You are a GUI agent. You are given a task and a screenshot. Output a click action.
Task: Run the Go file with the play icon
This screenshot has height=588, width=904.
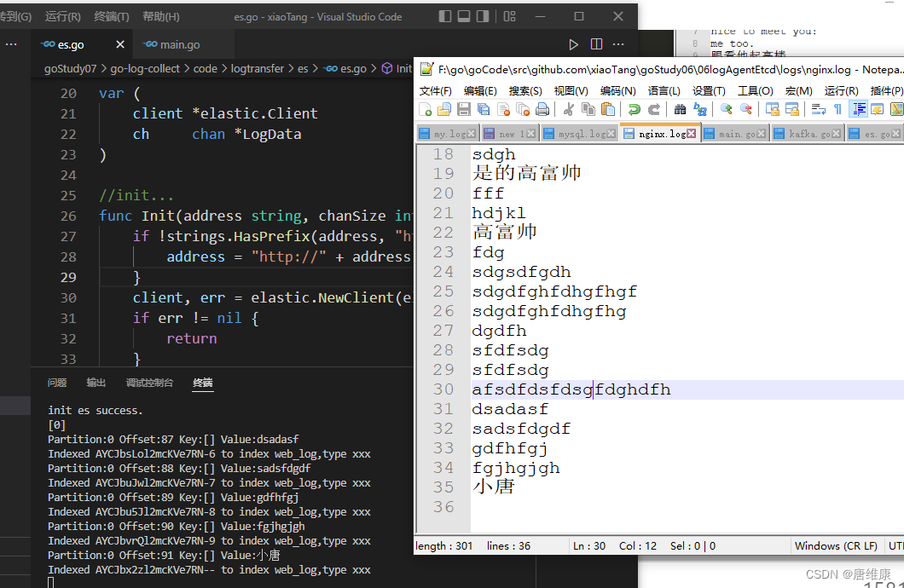point(574,44)
